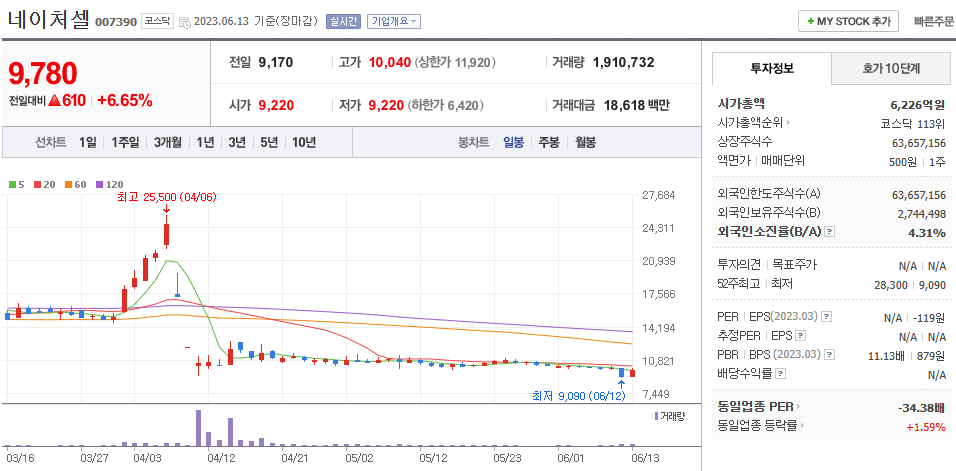The height and width of the screenshot is (471, 956).
Task: Click the calendar icon beside the date
Action: (x=185, y=22)
